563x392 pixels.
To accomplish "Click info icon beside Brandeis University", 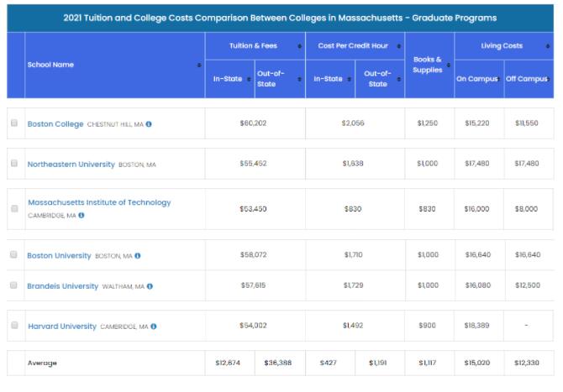I will pyautogui.click(x=150, y=286).
